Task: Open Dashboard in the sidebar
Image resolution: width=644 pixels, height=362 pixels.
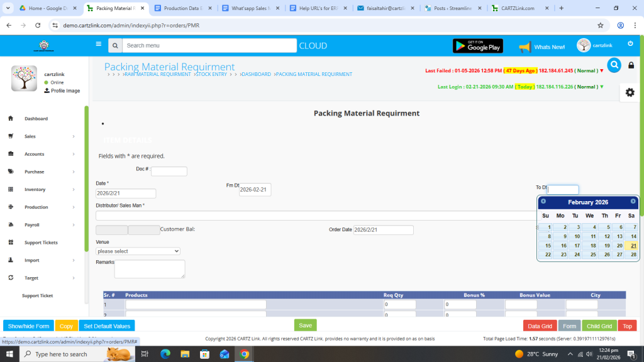Action: (x=36, y=119)
